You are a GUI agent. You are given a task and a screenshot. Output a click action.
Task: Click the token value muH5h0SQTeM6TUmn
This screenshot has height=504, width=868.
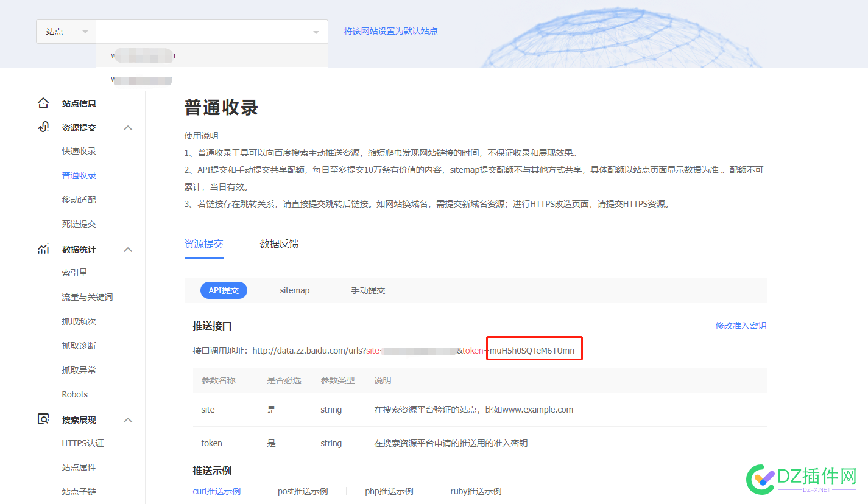(x=532, y=351)
